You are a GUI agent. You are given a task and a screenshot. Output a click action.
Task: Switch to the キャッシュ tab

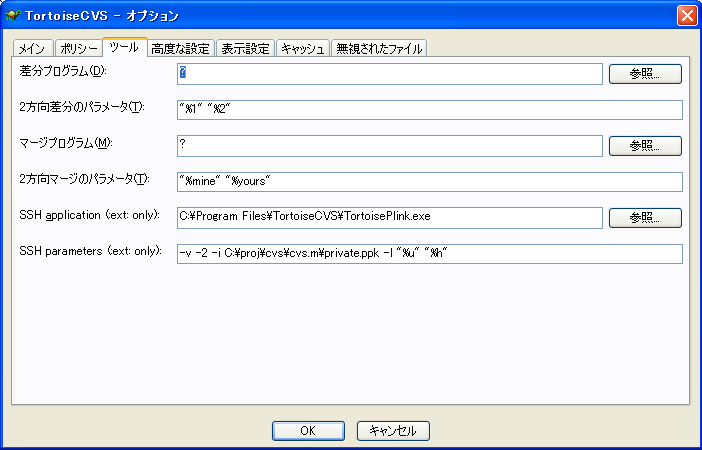303,48
